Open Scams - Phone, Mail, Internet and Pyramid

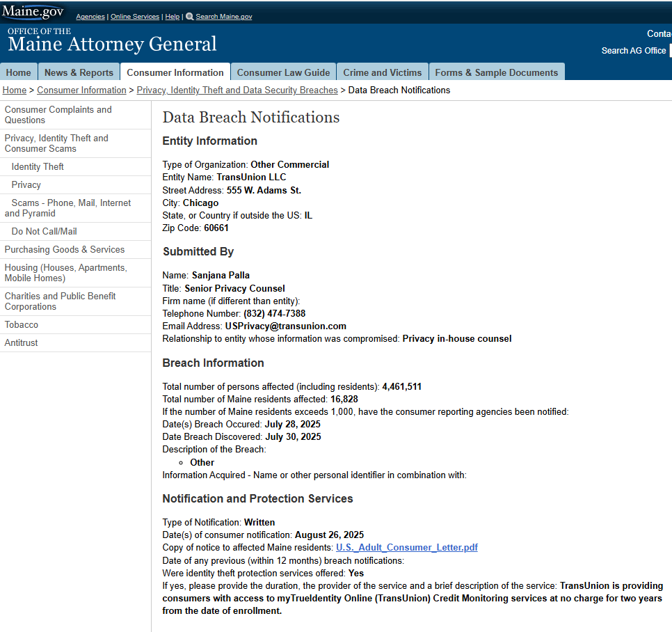point(75,208)
